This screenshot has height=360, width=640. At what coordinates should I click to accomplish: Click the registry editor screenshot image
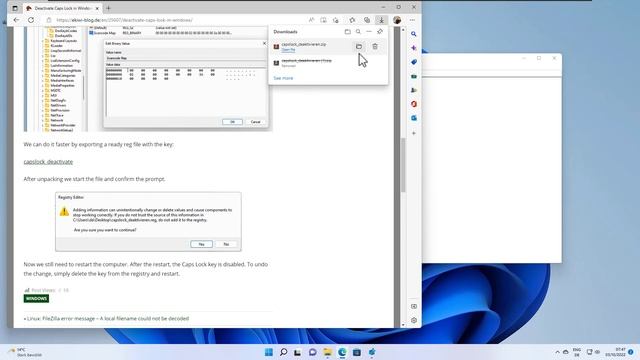(x=148, y=79)
